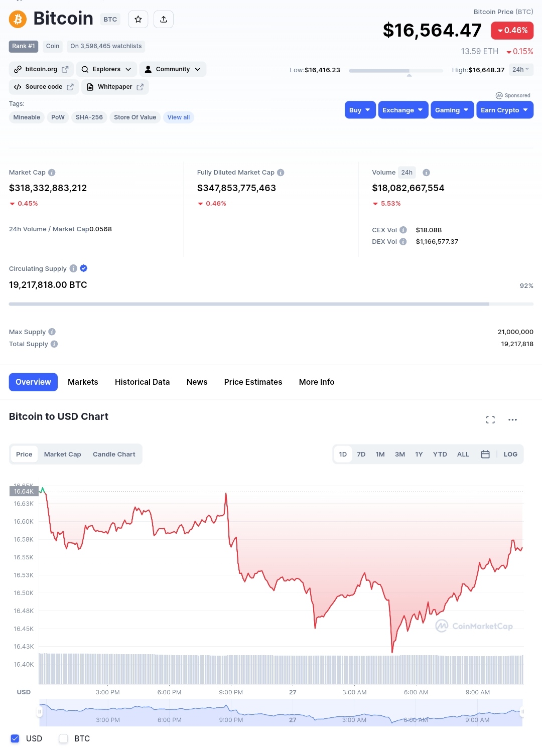
Task: Open chart options three-dots menu
Action: coord(512,420)
